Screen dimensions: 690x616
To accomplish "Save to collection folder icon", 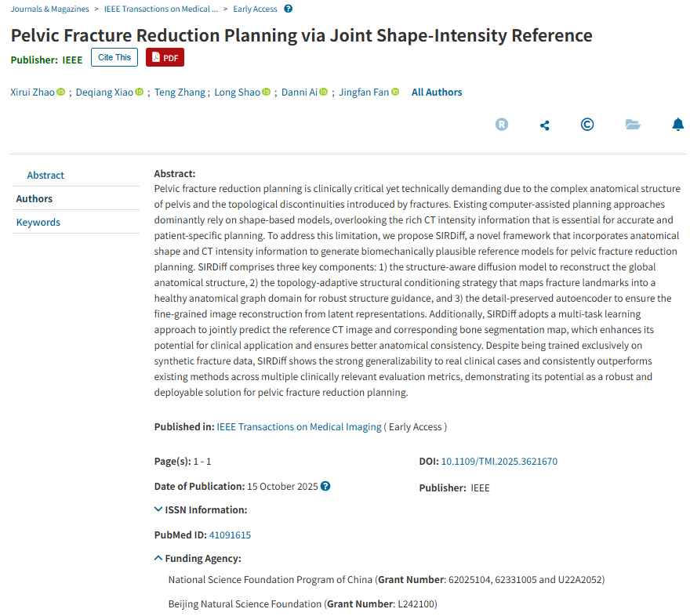I will click(633, 125).
